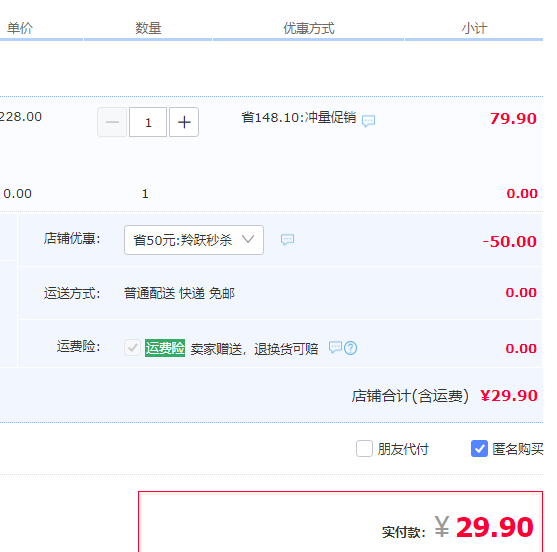The image size is (557, 552).
Task: Click the plus button to increase quantity
Action: (184, 122)
